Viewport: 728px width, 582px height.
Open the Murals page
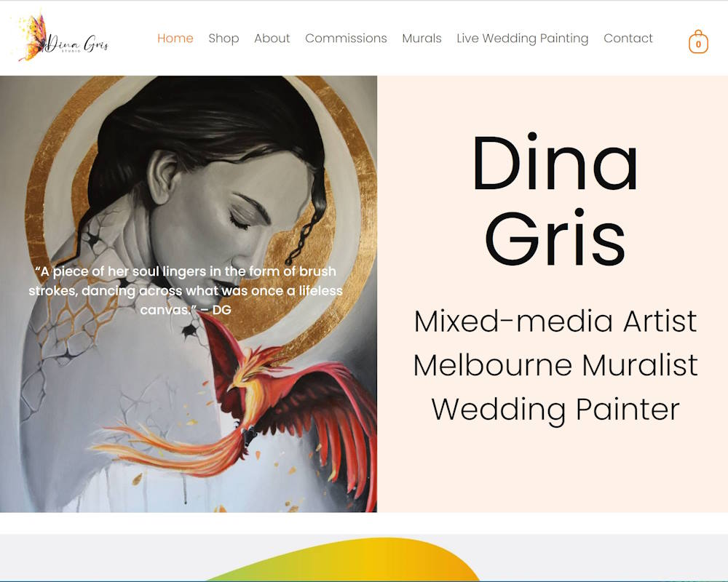tap(422, 39)
